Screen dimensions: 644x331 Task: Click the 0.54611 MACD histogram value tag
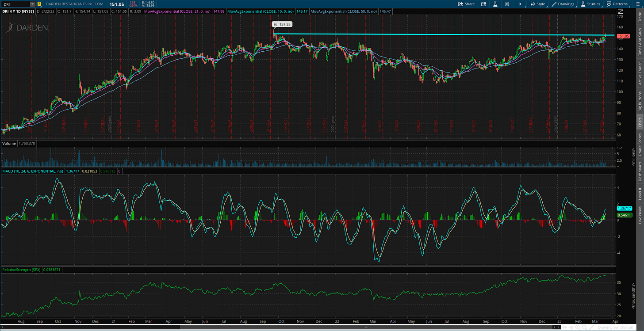tap(624, 214)
